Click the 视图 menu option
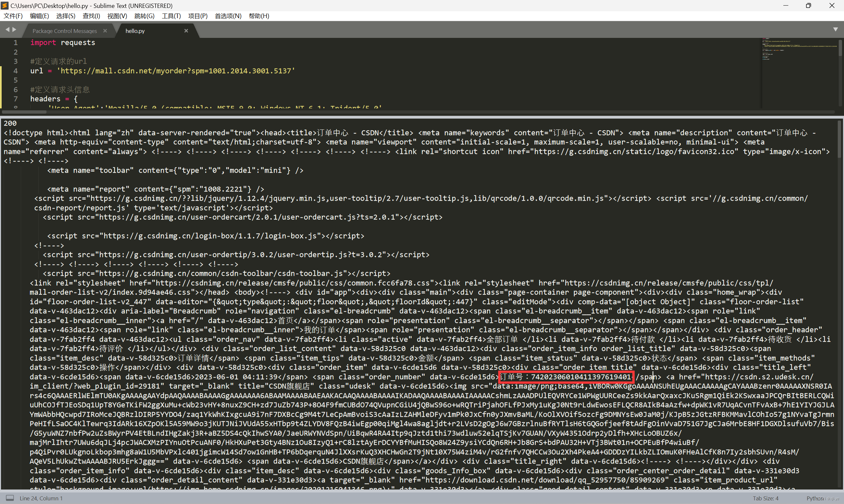Image resolution: width=844 pixels, height=504 pixels. pos(116,17)
